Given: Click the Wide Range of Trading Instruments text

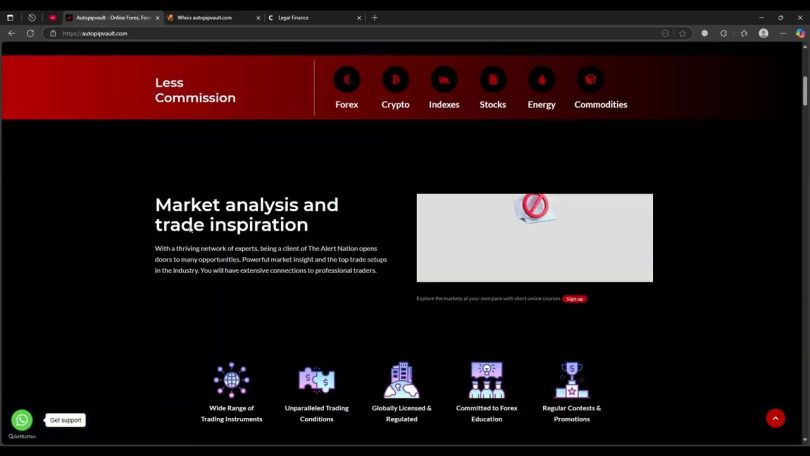Looking at the screenshot, I should (231, 414).
